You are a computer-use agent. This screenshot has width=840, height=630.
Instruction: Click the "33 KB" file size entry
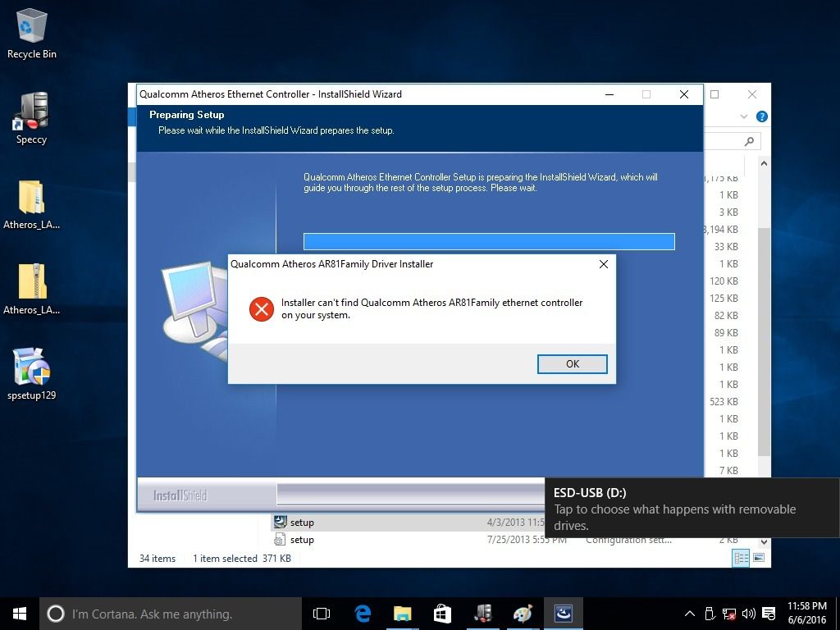tap(726, 247)
